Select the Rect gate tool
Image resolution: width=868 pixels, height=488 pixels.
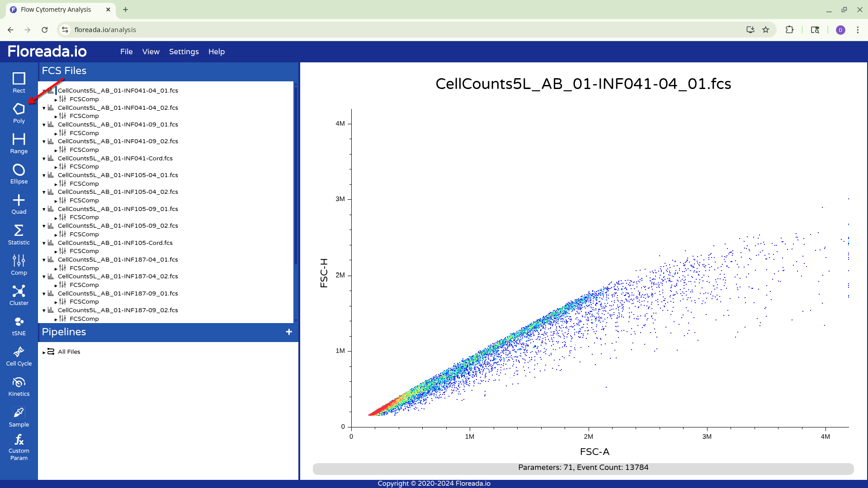[19, 83]
